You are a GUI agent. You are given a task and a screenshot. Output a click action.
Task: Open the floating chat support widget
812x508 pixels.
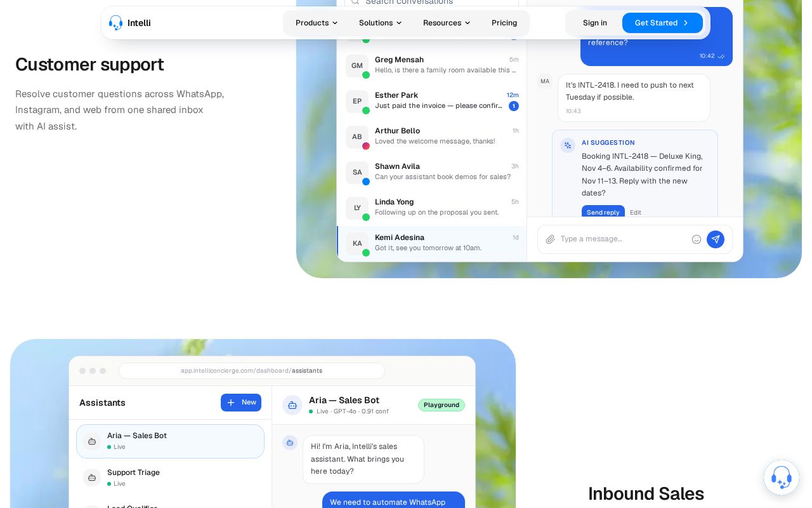782,478
